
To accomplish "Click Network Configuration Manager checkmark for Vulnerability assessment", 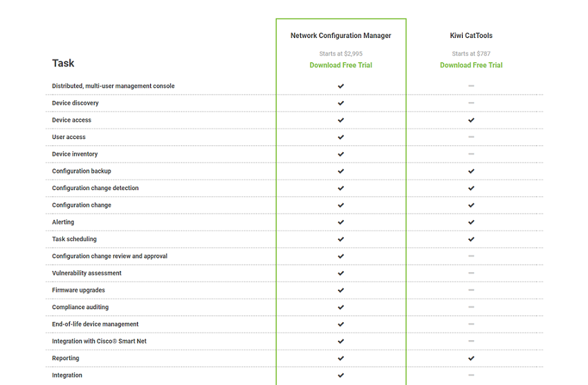I will 340,273.
